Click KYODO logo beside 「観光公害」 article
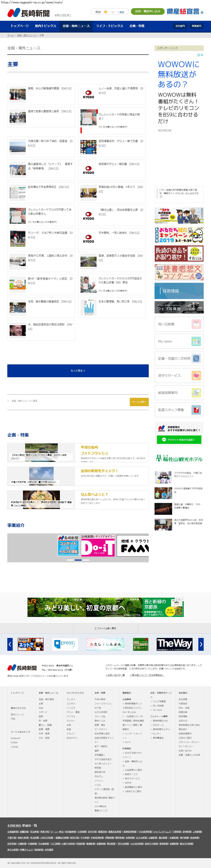Viewport: 211px width, 868px height. point(88,216)
